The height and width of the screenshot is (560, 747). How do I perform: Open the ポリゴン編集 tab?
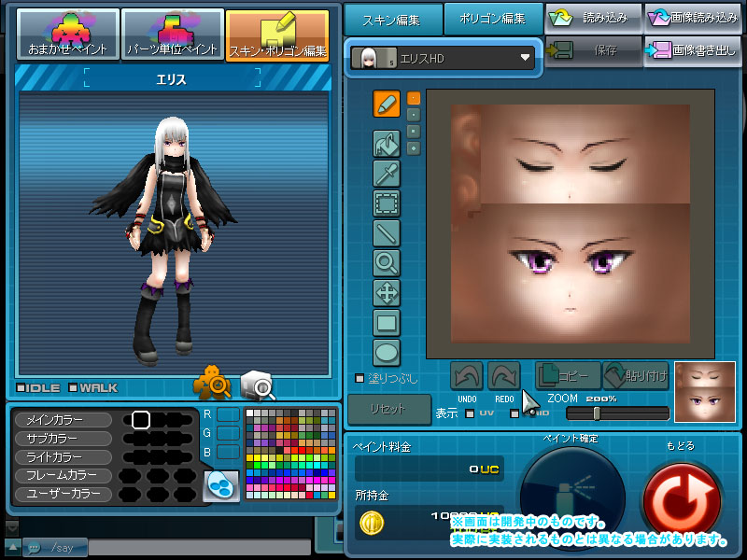click(x=493, y=19)
